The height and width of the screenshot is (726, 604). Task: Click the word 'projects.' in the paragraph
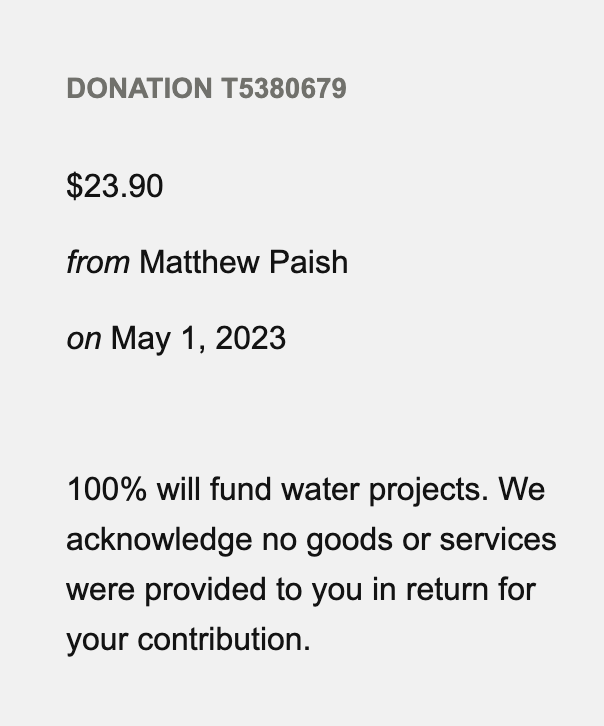point(429,491)
